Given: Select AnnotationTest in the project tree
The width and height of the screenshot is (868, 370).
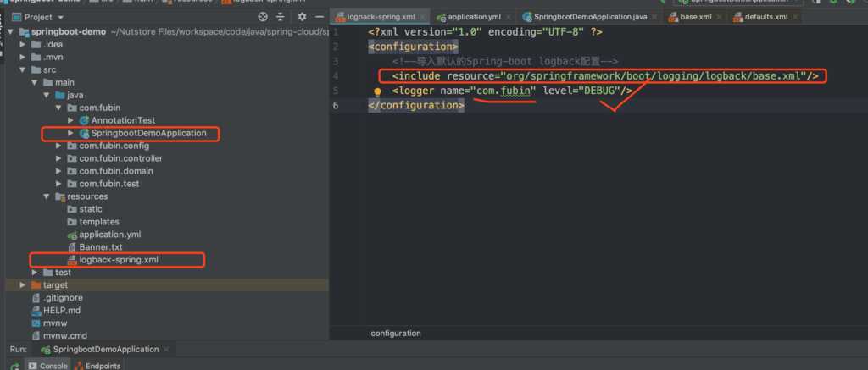Looking at the screenshot, I should click(124, 120).
